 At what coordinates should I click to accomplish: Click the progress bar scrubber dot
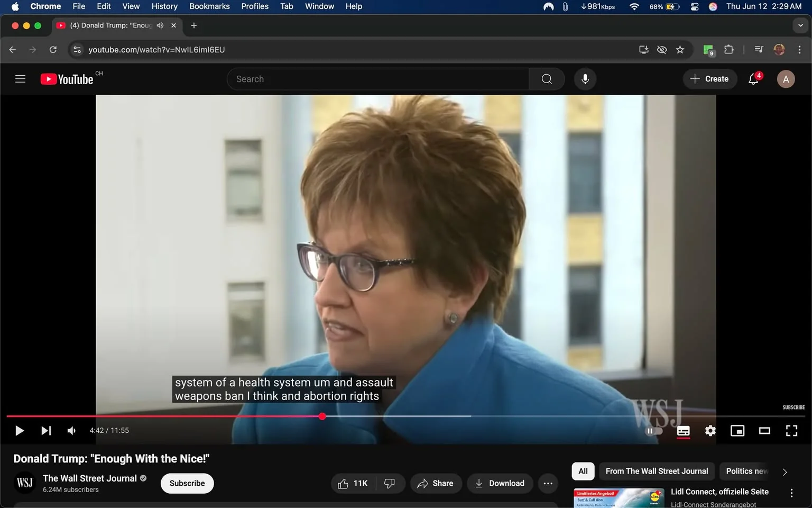pyautogui.click(x=322, y=416)
